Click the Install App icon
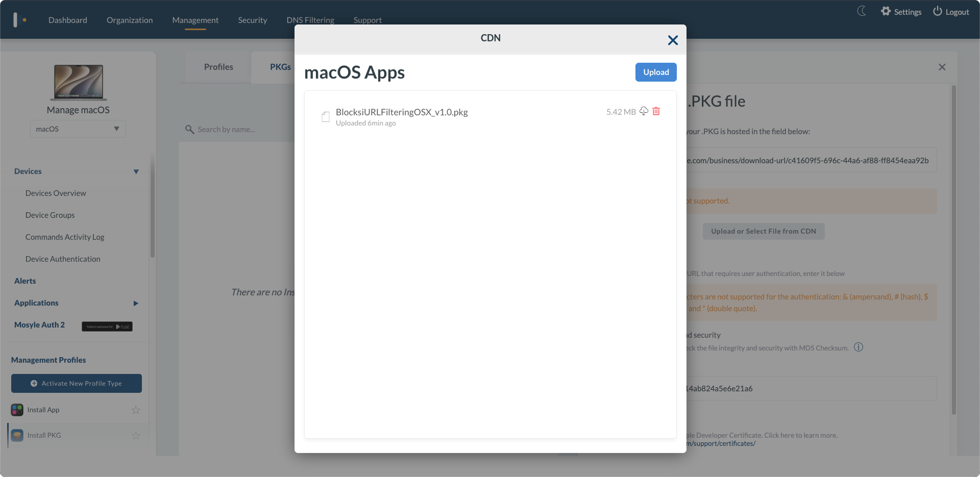Viewport: 980px width, 477px height. click(17, 410)
